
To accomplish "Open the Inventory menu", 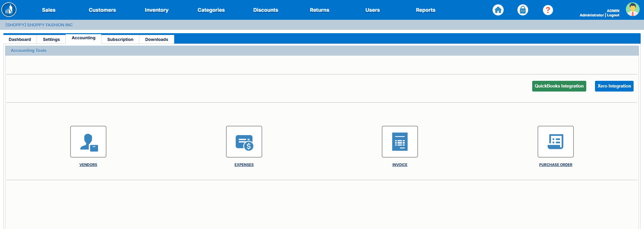I will 156,10.
